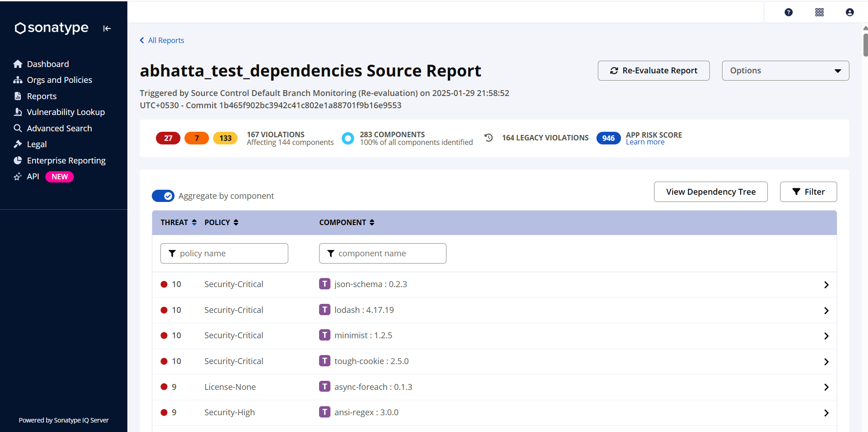868x432 pixels.
Task: Expand the tough-cookie : 2.5.0 row chevron
Action: 826,362
